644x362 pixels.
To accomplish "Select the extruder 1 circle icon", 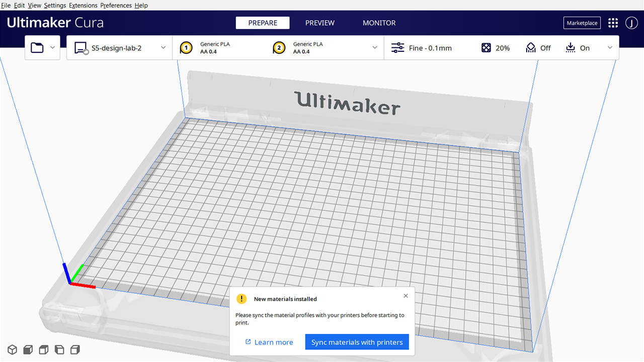I will [x=186, y=48].
